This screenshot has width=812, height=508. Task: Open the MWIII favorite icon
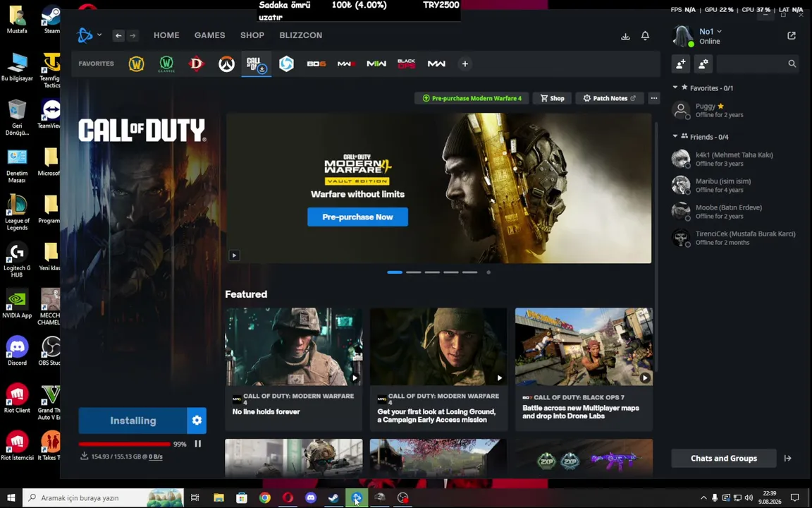(347, 64)
